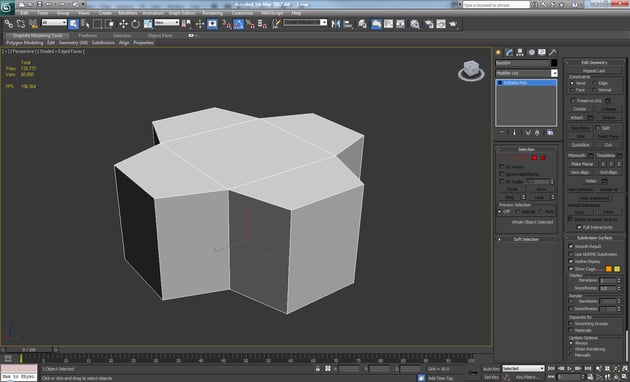Toggle Smooth Result checkbox

point(571,246)
